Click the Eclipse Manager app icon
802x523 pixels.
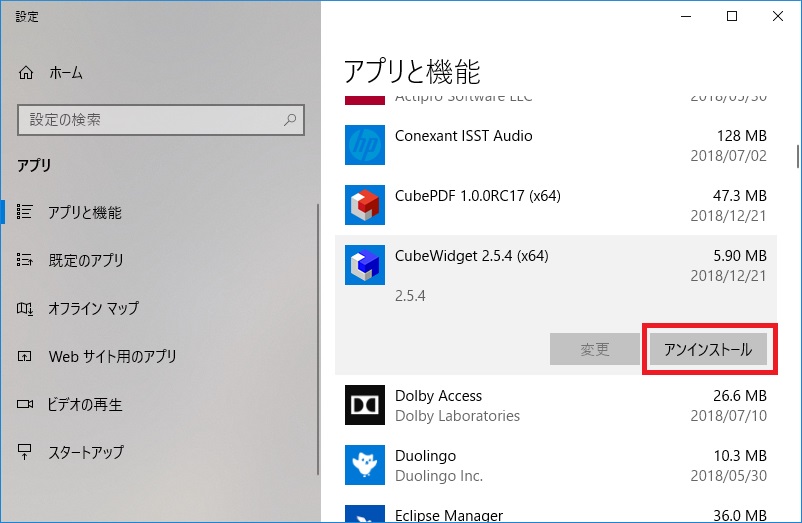coord(365,514)
